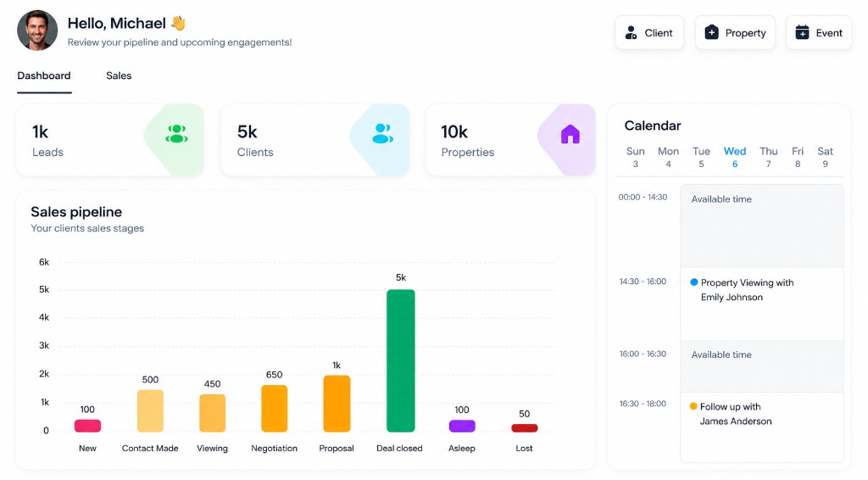868x480 pixels.
Task: Select Tue 5 in the calendar
Action: 701,157
